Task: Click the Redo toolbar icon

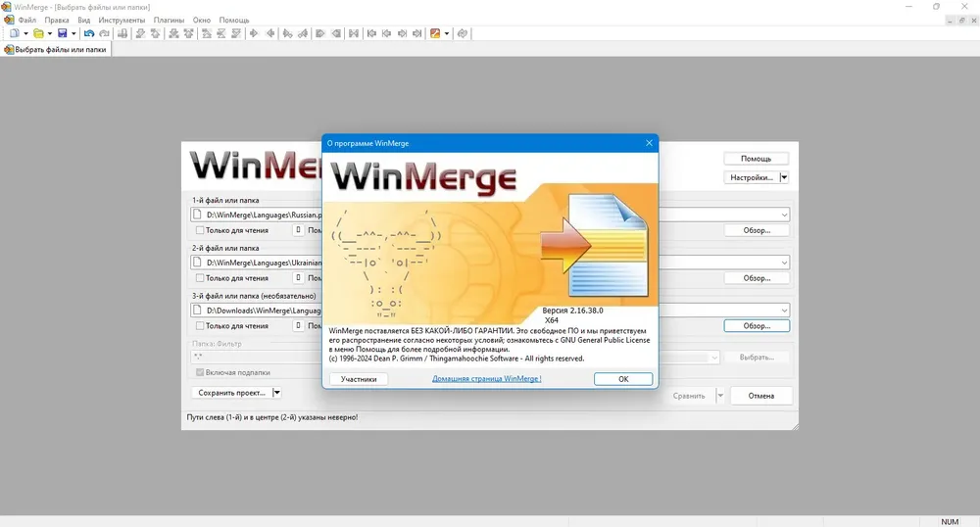Action: (104, 33)
